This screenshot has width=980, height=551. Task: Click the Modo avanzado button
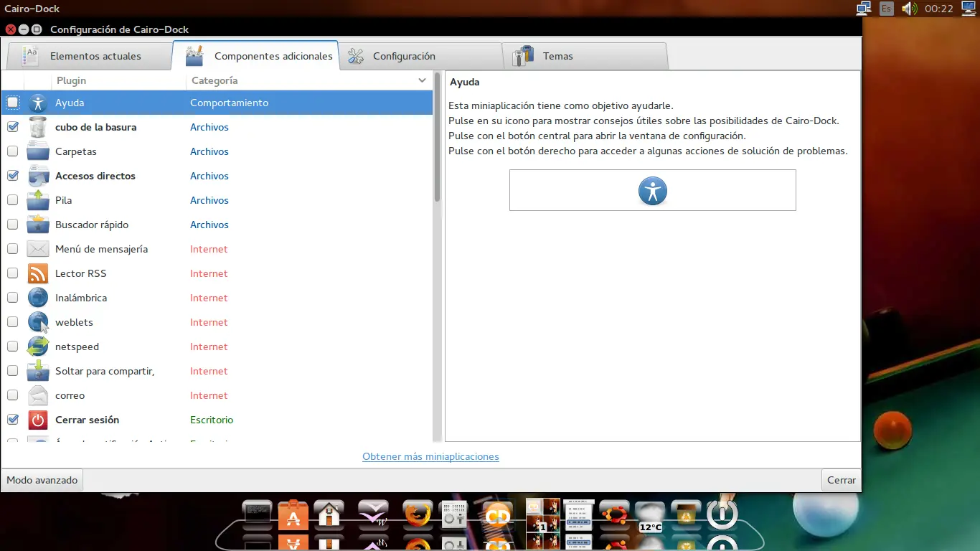coord(42,480)
